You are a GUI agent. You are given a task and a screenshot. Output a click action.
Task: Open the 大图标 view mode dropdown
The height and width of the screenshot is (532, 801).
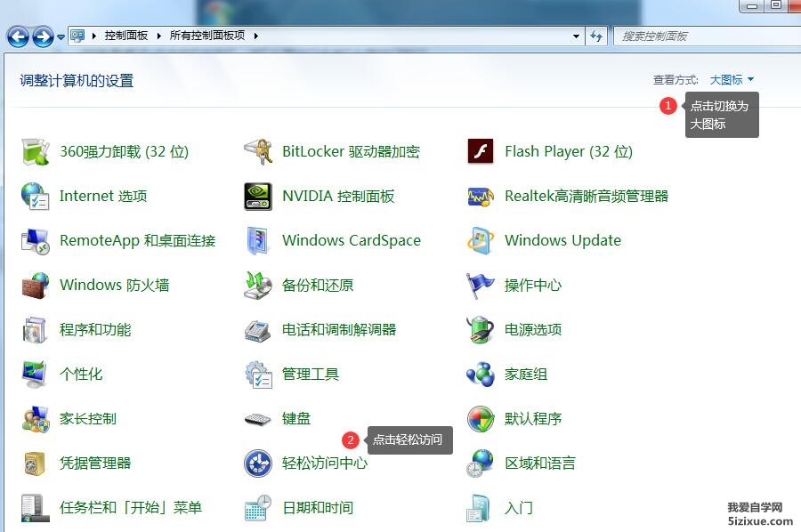(732, 80)
